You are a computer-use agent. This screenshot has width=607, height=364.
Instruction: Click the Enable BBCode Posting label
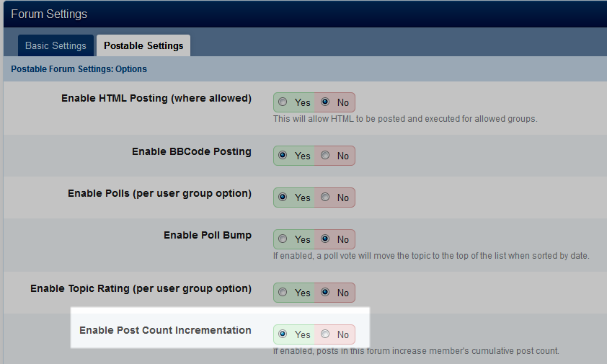pyautogui.click(x=191, y=151)
